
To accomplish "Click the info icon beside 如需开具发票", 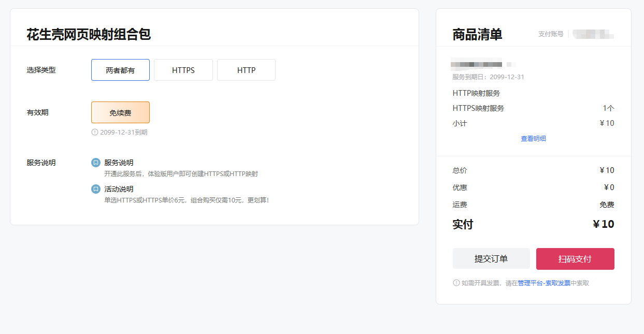I will click(456, 283).
